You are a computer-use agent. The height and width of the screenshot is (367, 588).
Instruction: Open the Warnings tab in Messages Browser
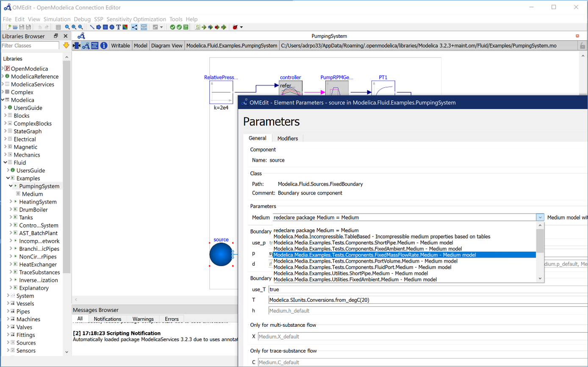(143, 319)
